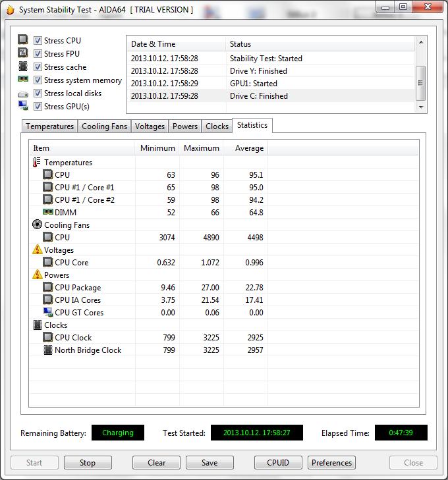Click the icon for CPU #1 / Core #1
Screen dimensions: 448x480
click(x=47, y=187)
